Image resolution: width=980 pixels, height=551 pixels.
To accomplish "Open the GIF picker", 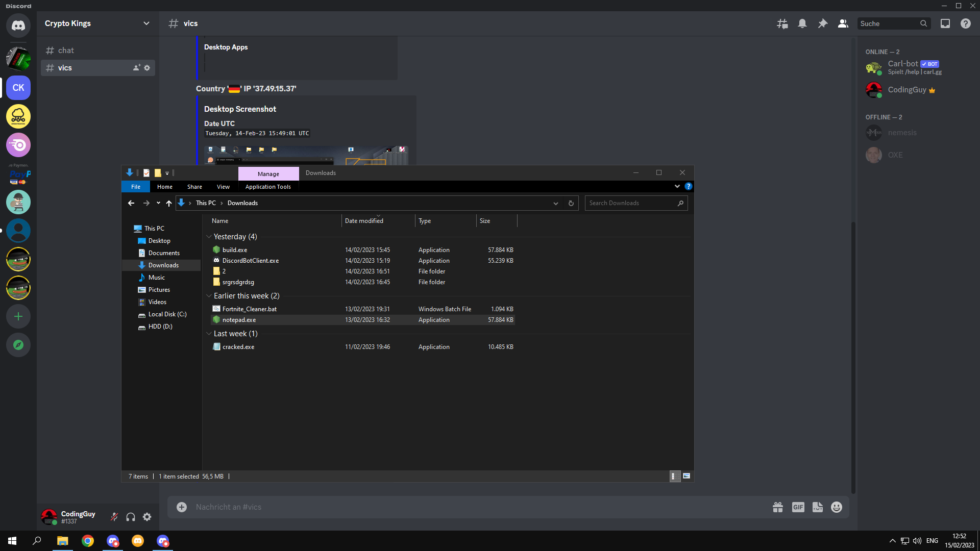I will click(x=798, y=507).
